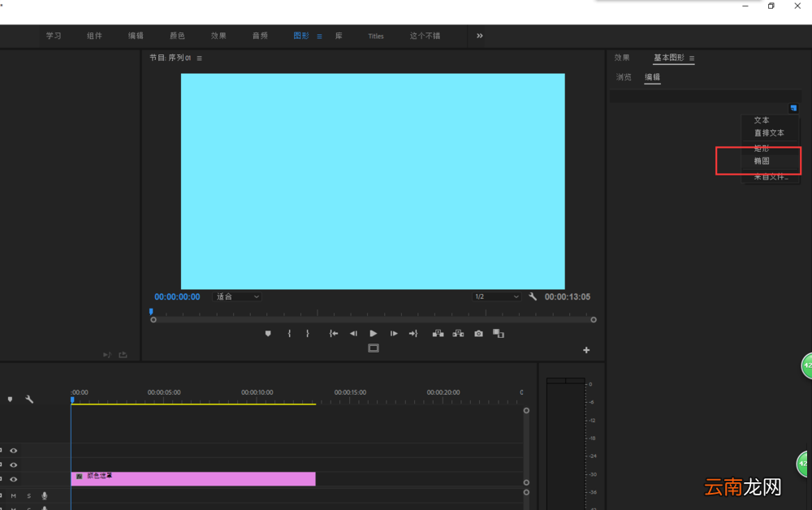Switch to the 学习 workspace
Screen dimensions: 812x510
pos(54,36)
